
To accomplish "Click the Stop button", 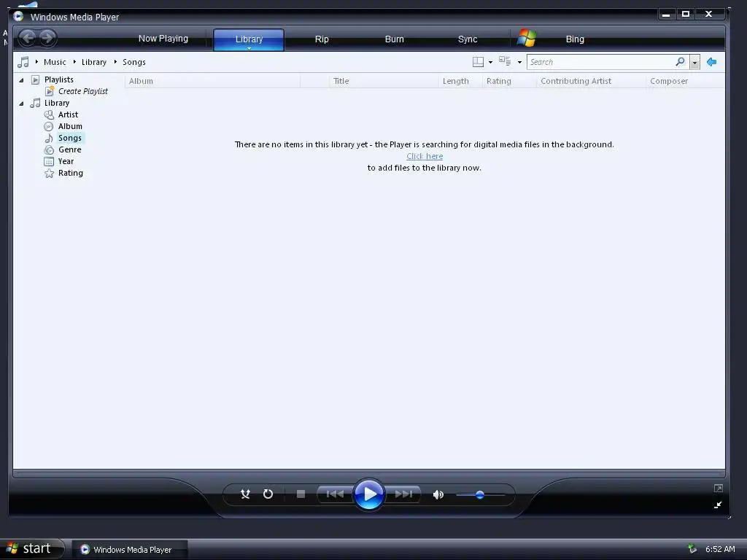I will coord(301,494).
